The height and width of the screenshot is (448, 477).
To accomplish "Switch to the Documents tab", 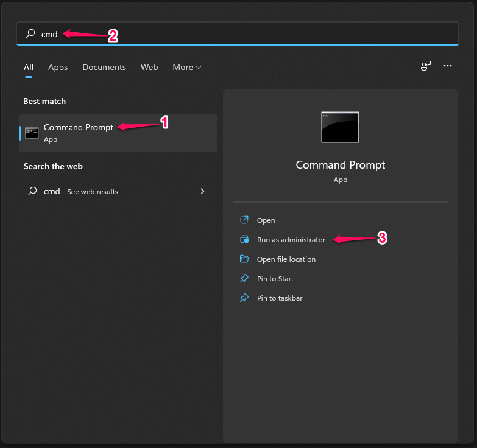I will coord(104,68).
